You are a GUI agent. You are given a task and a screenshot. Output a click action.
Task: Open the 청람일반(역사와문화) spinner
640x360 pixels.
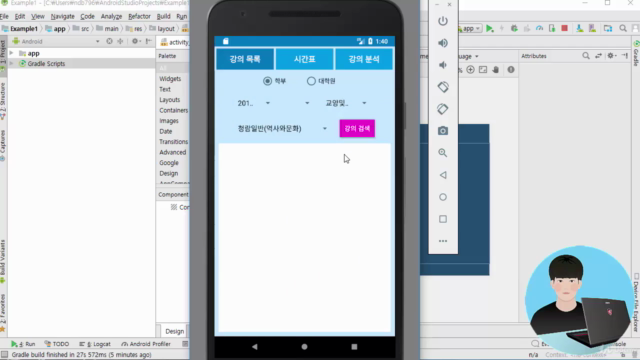(x=282, y=129)
